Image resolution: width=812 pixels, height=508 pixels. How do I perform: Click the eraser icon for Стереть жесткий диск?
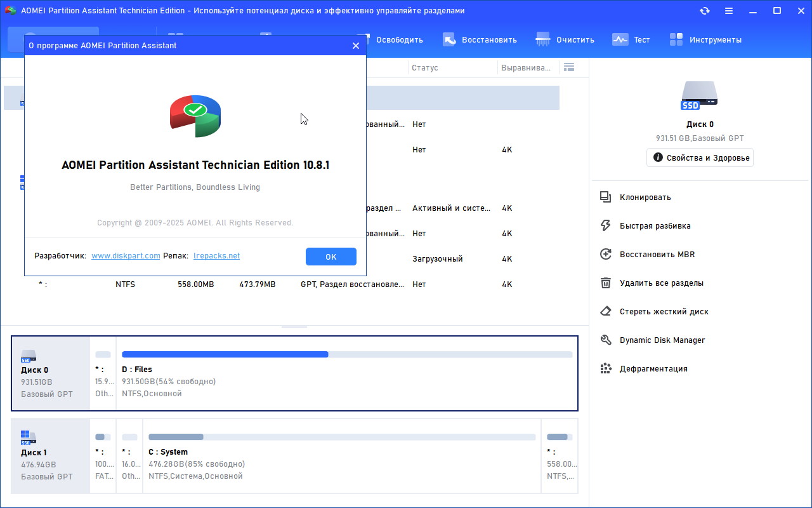click(606, 311)
